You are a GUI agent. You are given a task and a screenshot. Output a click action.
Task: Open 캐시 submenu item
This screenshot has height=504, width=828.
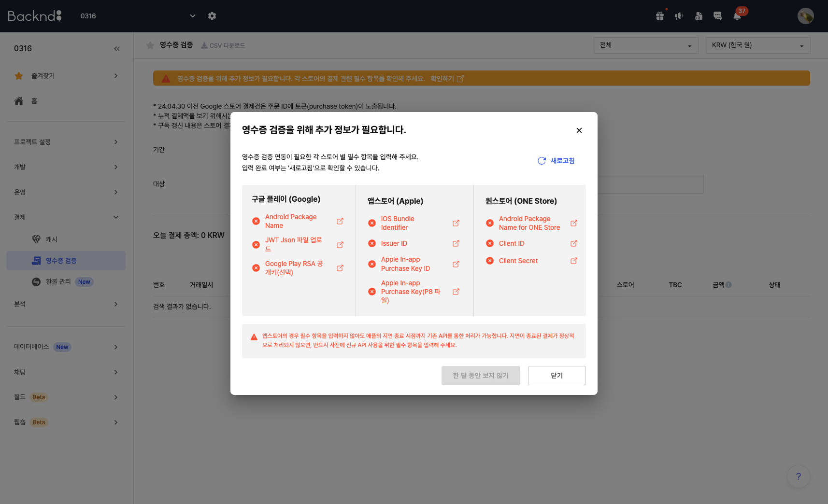(66, 239)
